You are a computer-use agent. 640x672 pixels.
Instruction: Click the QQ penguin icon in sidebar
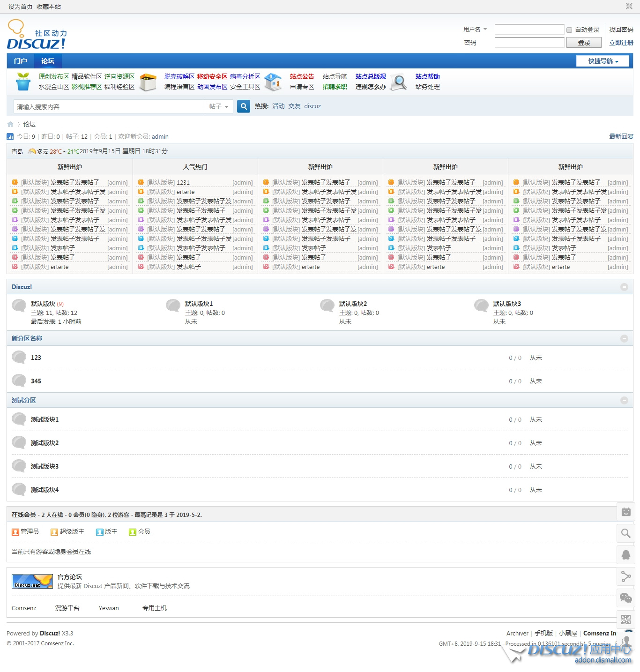(x=625, y=555)
